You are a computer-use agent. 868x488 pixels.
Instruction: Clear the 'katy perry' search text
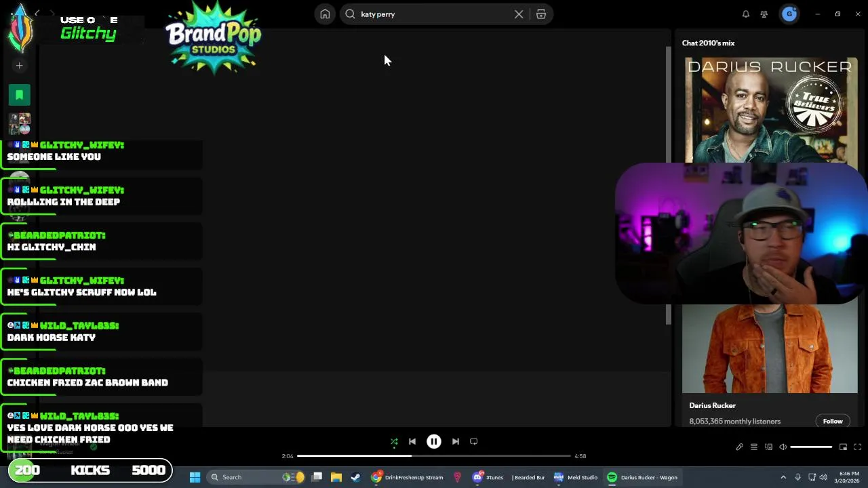click(x=519, y=14)
